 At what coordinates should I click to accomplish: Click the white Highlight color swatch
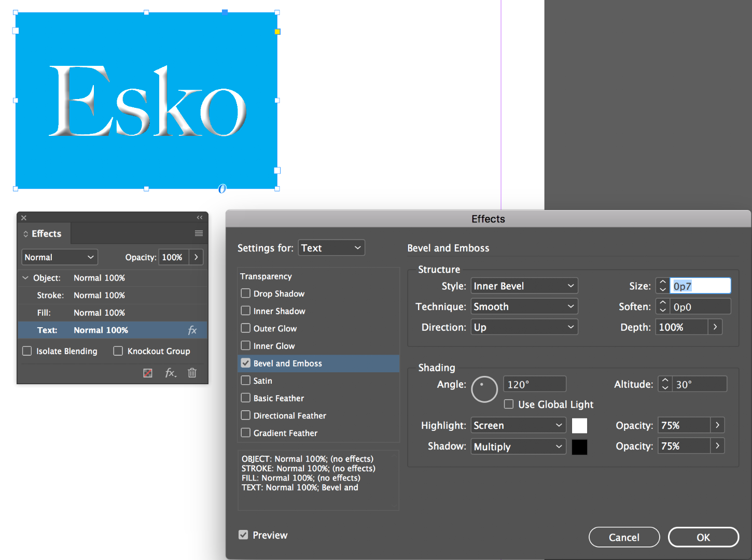pyautogui.click(x=579, y=426)
